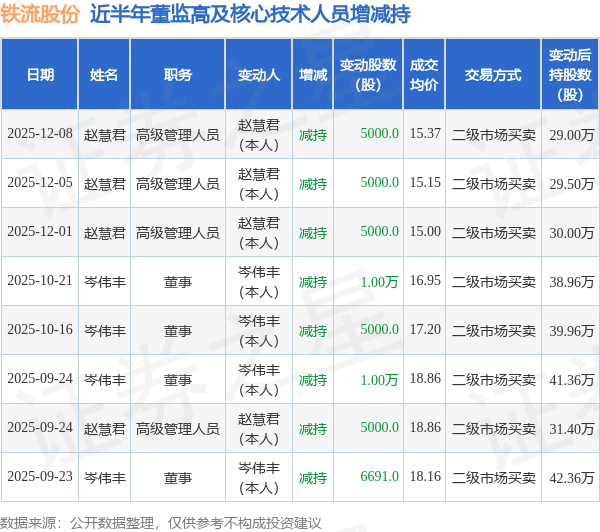Viewport: 600px width, 532px height.
Task: Click the holding value 42.36万
Action: tap(572, 478)
